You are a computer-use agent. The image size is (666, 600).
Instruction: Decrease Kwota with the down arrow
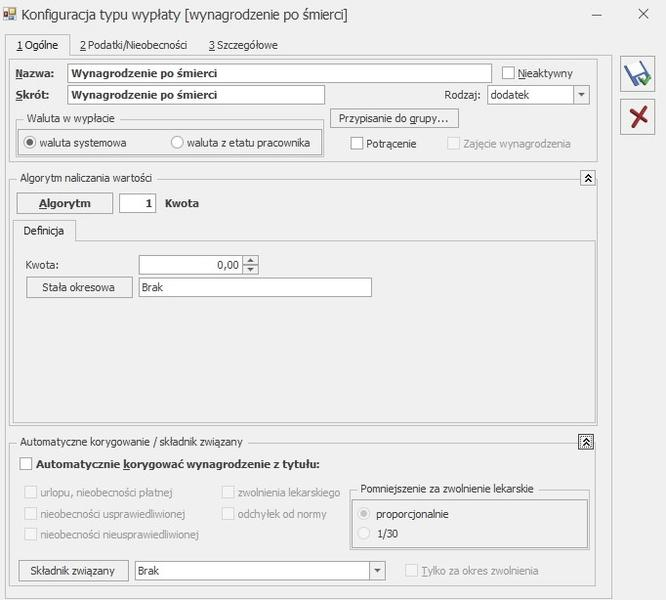pyautogui.click(x=251, y=269)
